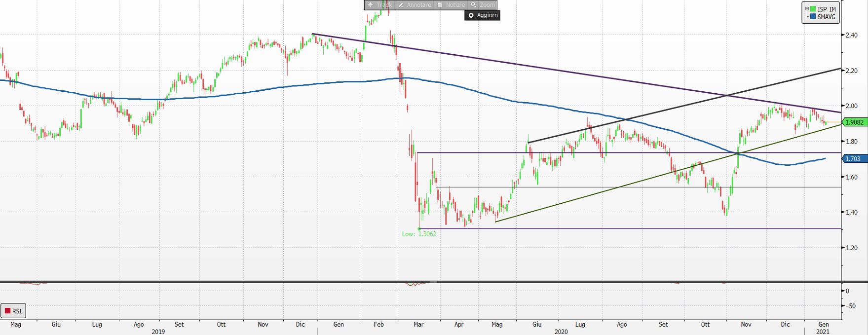Open the Notizie news panel
This screenshot has height=335, width=868.
point(451,5)
